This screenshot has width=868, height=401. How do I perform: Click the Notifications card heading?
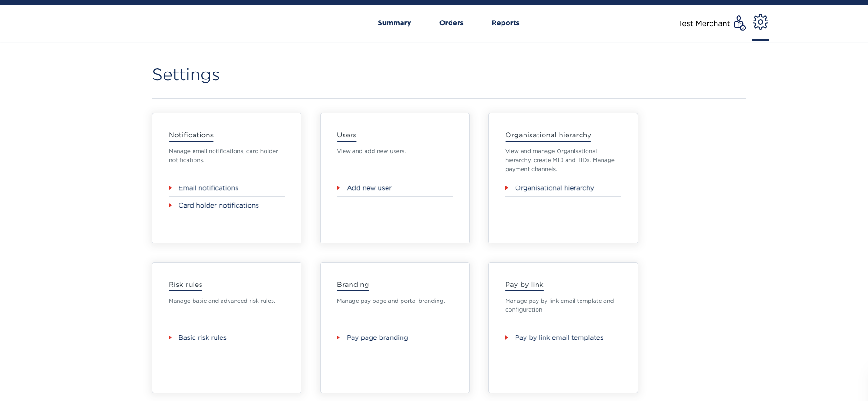point(191,135)
